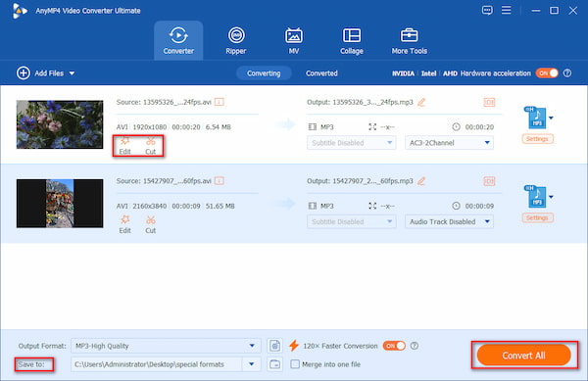Click resolution icon for first output

pyautogui.click(x=372, y=127)
